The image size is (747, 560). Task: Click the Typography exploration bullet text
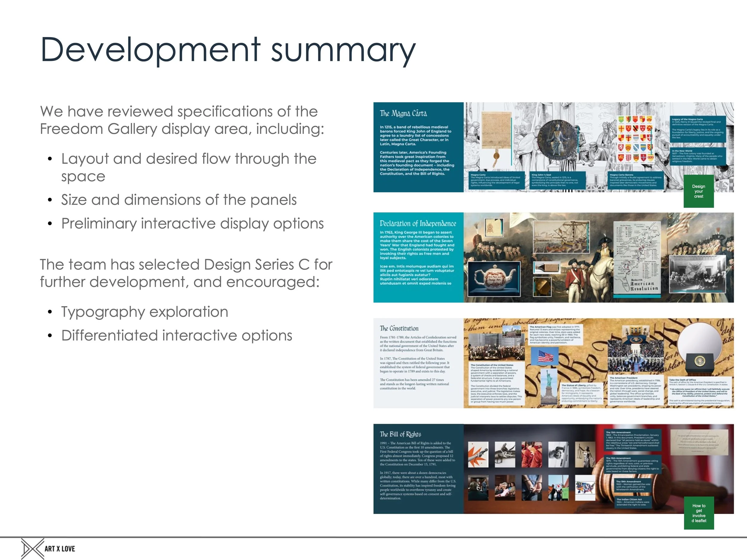(145, 312)
